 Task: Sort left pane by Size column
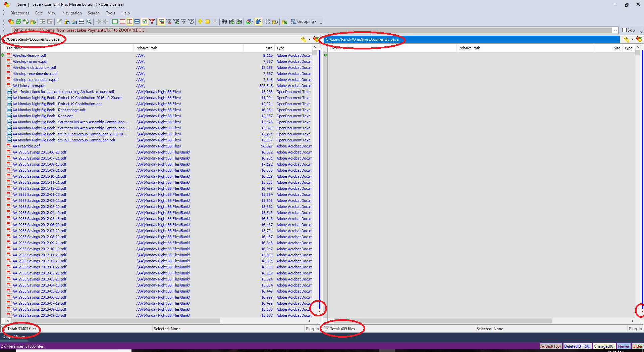coord(259,48)
